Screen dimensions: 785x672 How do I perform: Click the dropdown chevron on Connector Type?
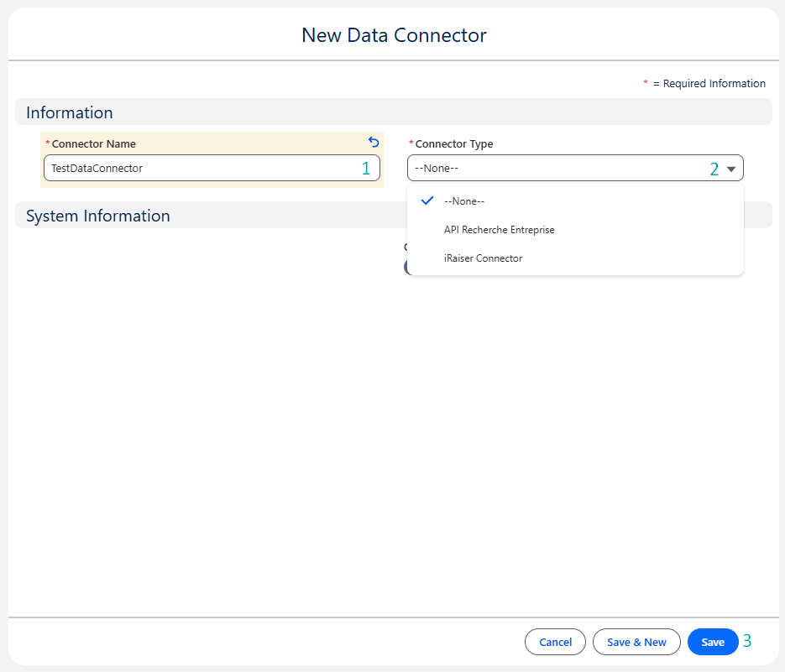[x=730, y=168]
